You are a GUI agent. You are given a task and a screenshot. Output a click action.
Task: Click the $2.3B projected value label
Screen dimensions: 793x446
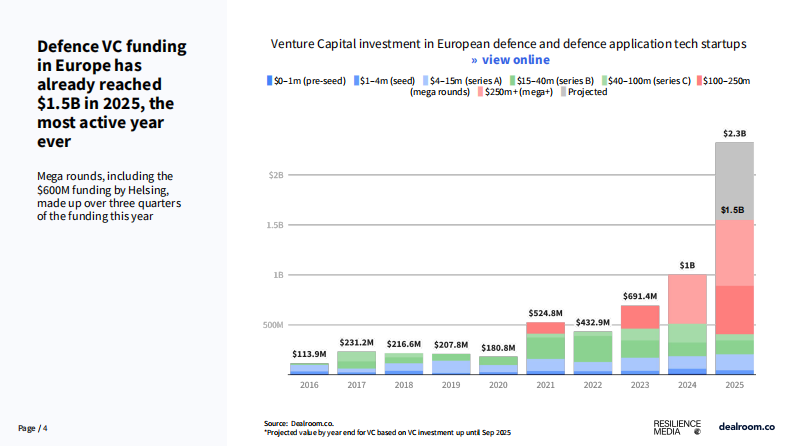734,133
